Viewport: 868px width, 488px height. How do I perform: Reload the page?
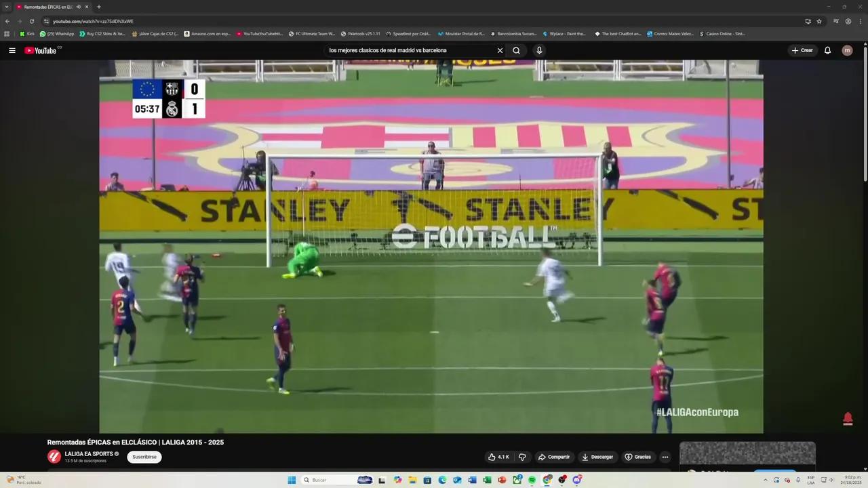click(31, 21)
